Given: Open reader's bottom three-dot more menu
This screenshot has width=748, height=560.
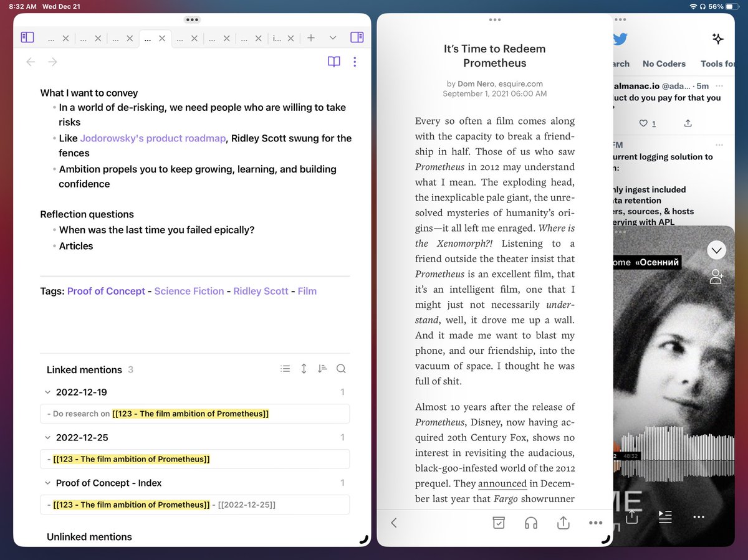Looking at the screenshot, I should click(x=595, y=523).
